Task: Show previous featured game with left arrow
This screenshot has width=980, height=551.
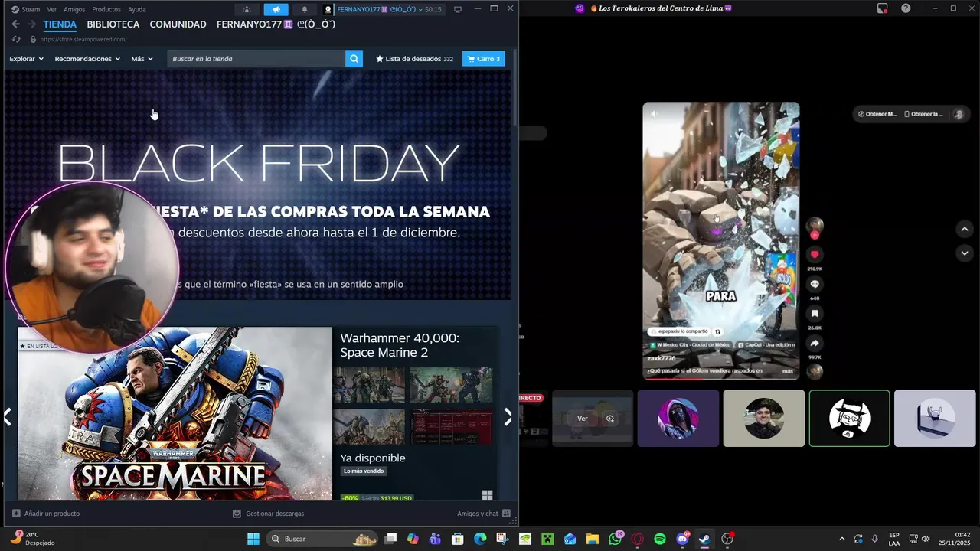Action: pyautogui.click(x=8, y=416)
